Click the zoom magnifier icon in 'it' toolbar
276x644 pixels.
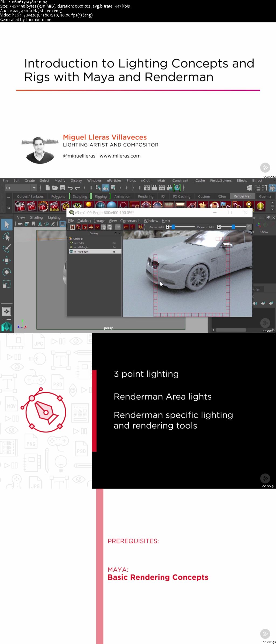pos(78,227)
